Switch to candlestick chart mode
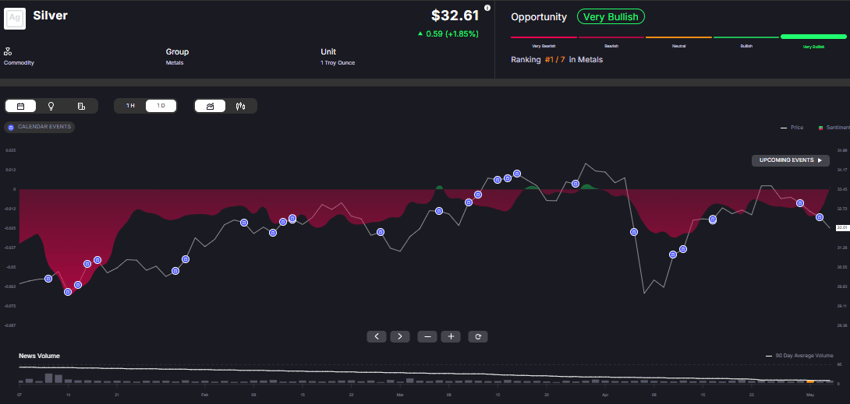Screen dimensions: 850x404 (241, 106)
